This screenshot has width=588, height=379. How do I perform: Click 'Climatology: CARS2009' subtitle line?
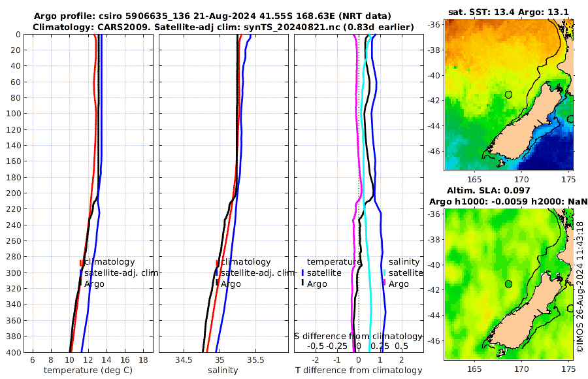coord(223,27)
